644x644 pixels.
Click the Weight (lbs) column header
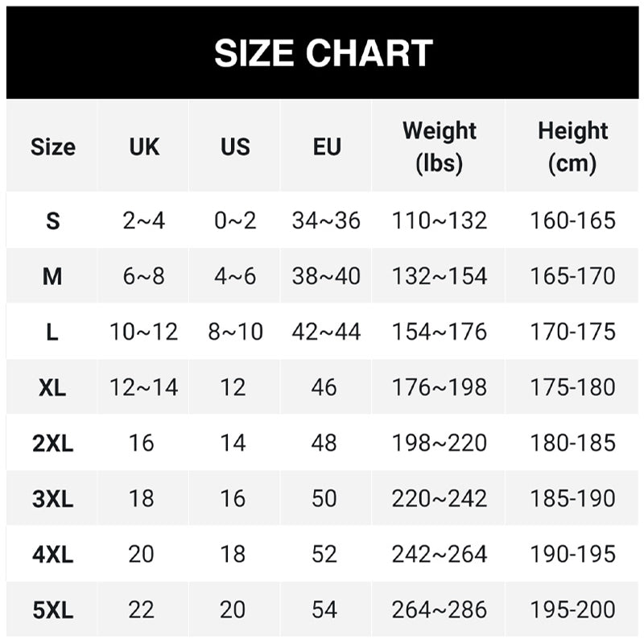pyautogui.click(x=440, y=147)
